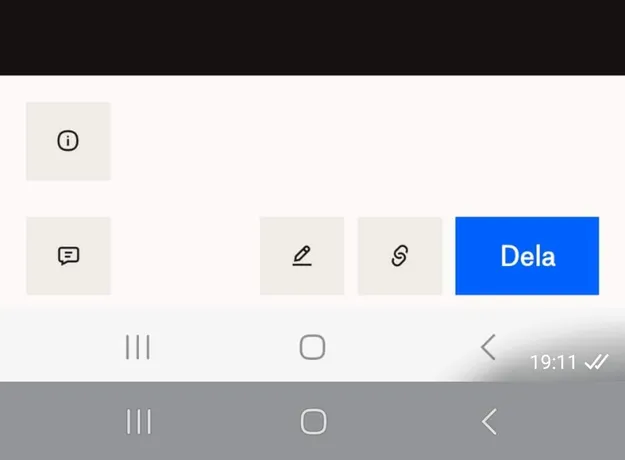
Task: Click the black preview area above the toolbar
Action: tap(312, 37)
